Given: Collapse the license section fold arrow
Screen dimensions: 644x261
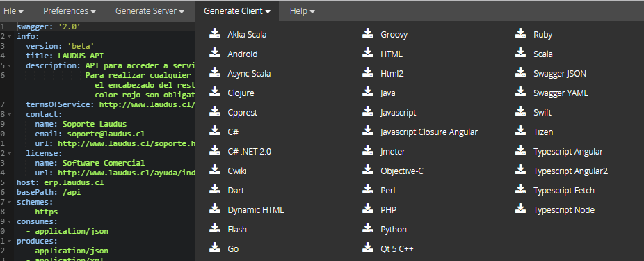Looking at the screenshot, I should 10,153.
